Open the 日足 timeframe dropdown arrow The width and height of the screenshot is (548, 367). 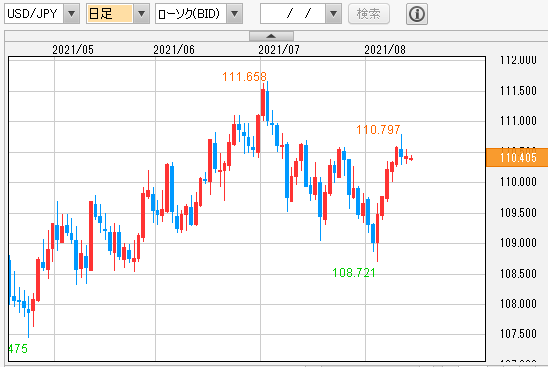tap(141, 14)
